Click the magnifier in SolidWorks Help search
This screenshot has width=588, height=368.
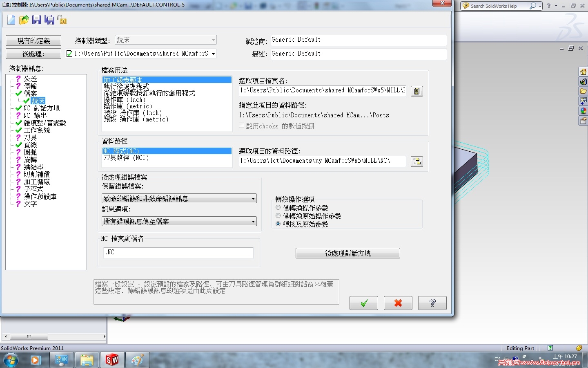point(532,6)
